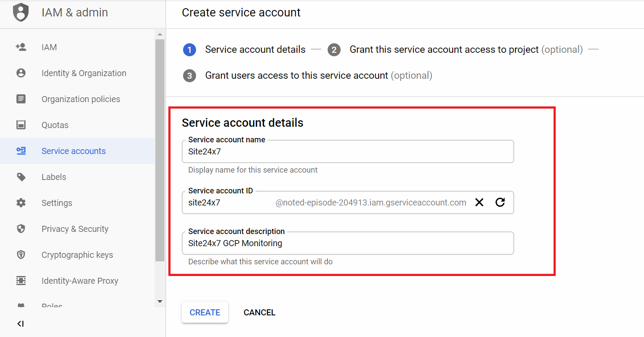Click the Identity-Aware Proxy icon
The width and height of the screenshot is (644, 337).
point(21,281)
